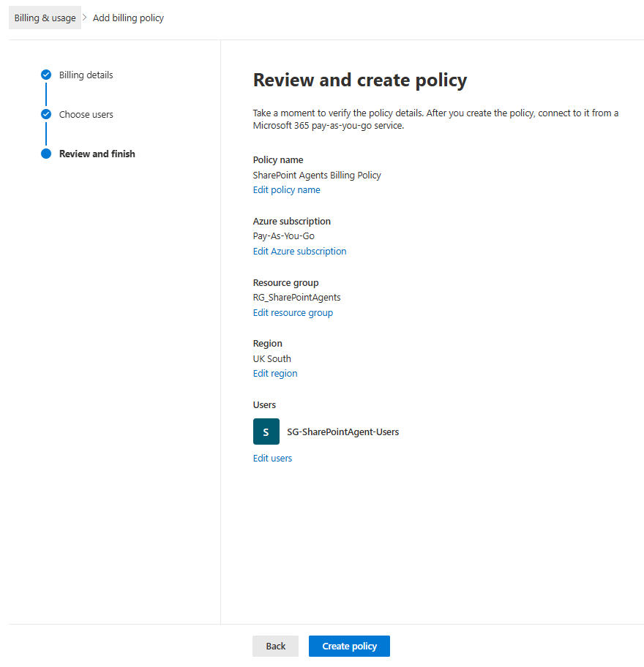Click the Resource group label
This screenshot has width=644, height=667.
point(285,283)
